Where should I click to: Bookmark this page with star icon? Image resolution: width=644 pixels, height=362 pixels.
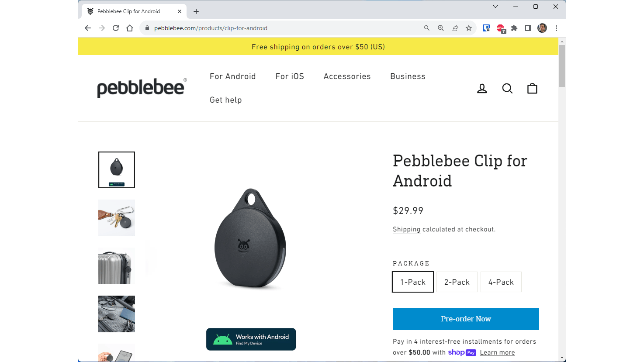tap(469, 28)
